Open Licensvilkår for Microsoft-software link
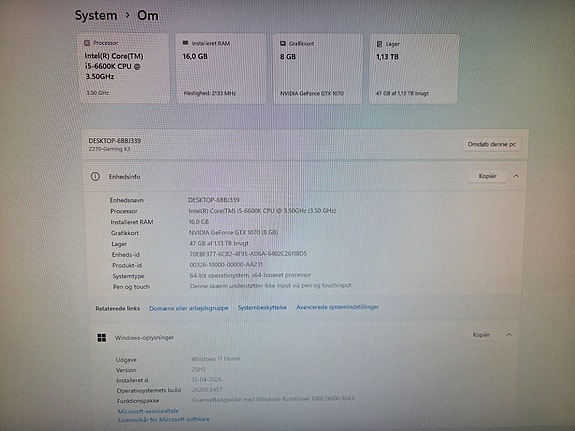 pos(164,419)
